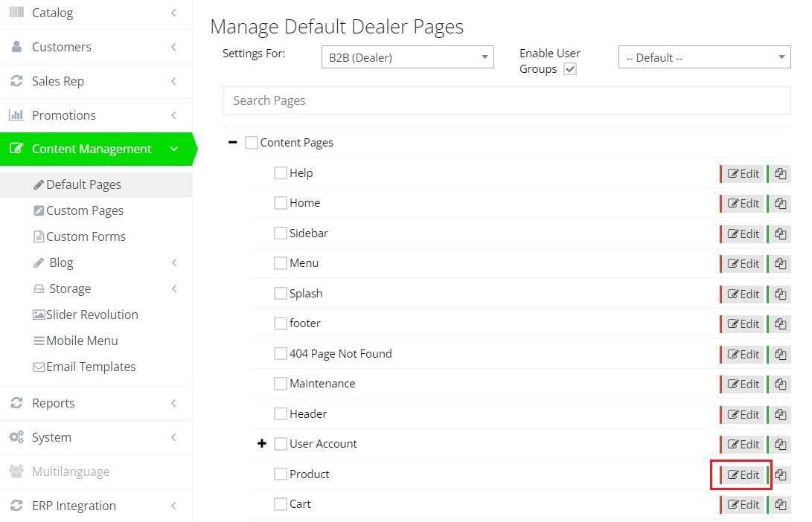Image resolution: width=812 pixels, height=522 pixels.
Task: Click the Email Templates envelope icon
Action: click(x=39, y=367)
